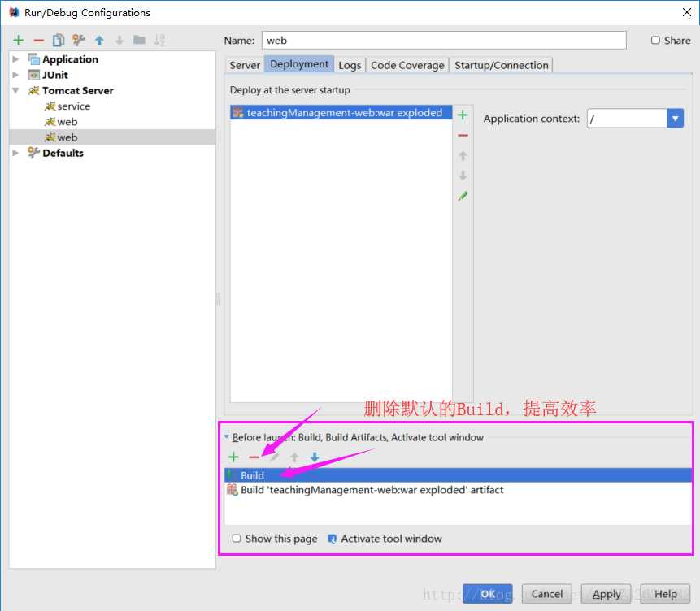Collapse the Tomcat Server tree node
Viewport: 700px width, 611px height.
(x=15, y=91)
